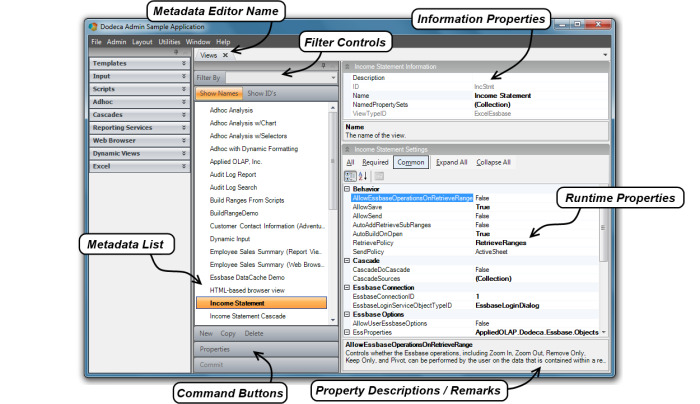Select the highlighted Income Statement item
The height and width of the screenshot is (404, 700).
[261, 303]
